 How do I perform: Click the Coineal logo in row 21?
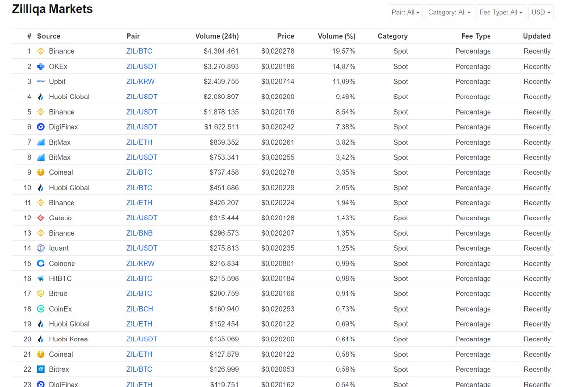tap(41, 355)
